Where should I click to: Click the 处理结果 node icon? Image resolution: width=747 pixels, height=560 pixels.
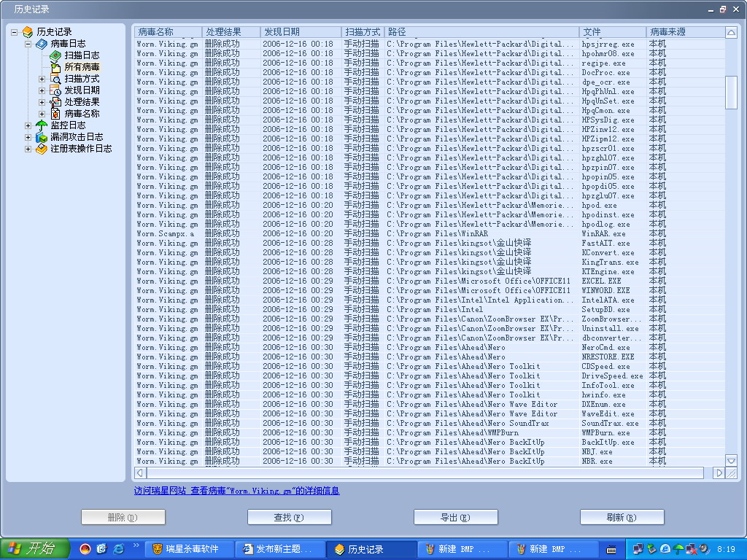[55, 102]
